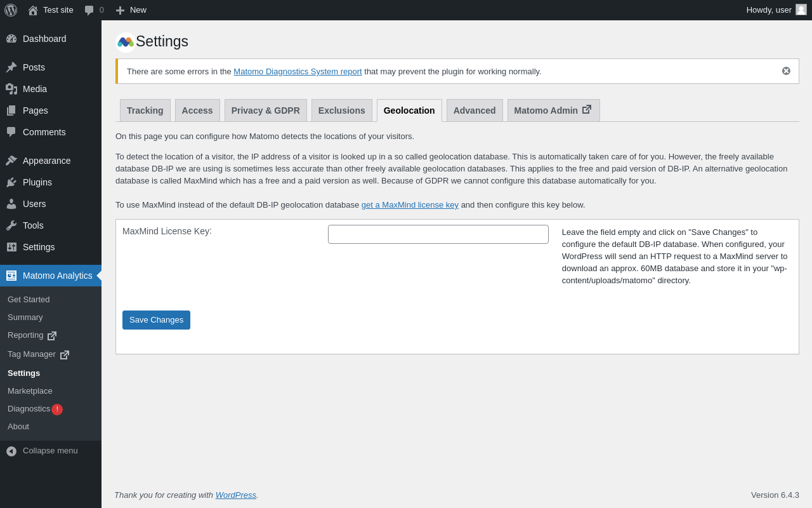
Task: Switch to the Privacy & GDPR tab
Action: [x=265, y=110]
